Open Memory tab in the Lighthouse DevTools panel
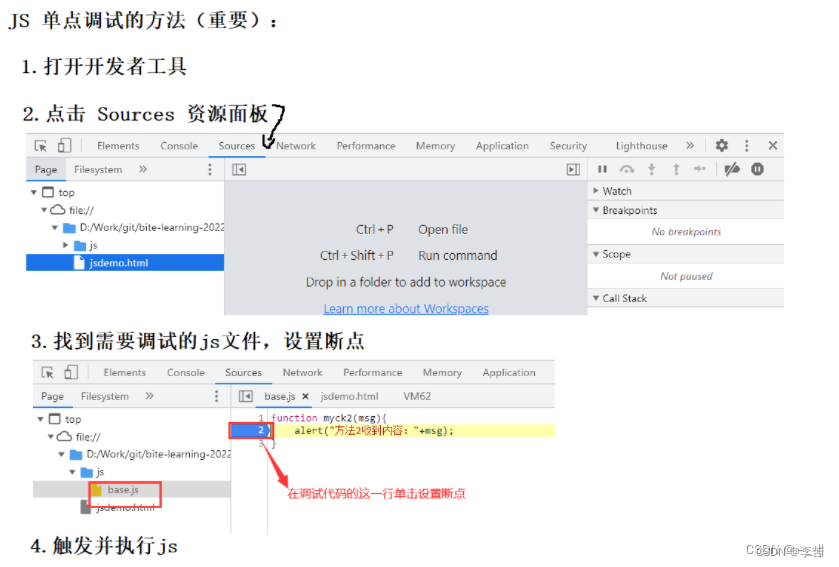 [436, 145]
